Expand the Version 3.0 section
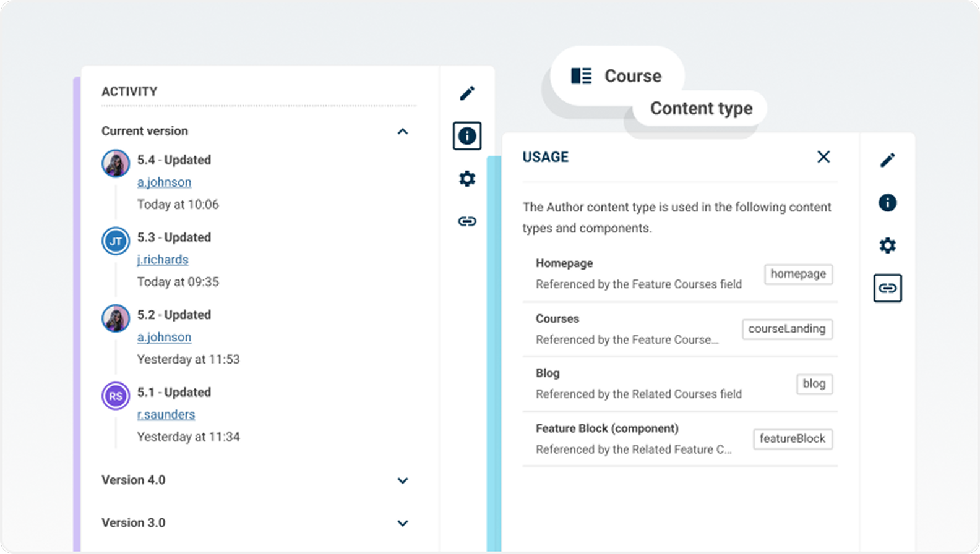This screenshot has width=980, height=554. click(x=403, y=523)
